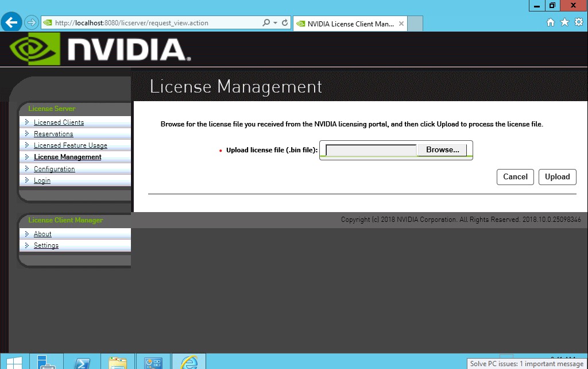The height and width of the screenshot is (369, 588).
Task: Select Configuration in License Server menu
Action: coord(55,169)
